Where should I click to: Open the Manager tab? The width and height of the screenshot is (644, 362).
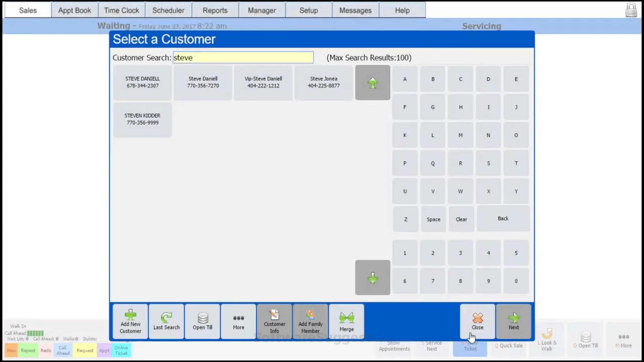tap(262, 10)
